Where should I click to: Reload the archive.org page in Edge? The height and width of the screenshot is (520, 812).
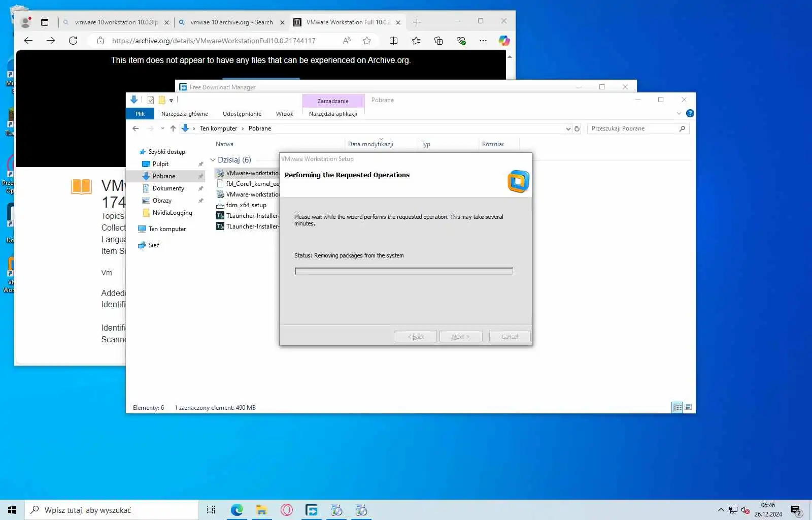pos(73,41)
